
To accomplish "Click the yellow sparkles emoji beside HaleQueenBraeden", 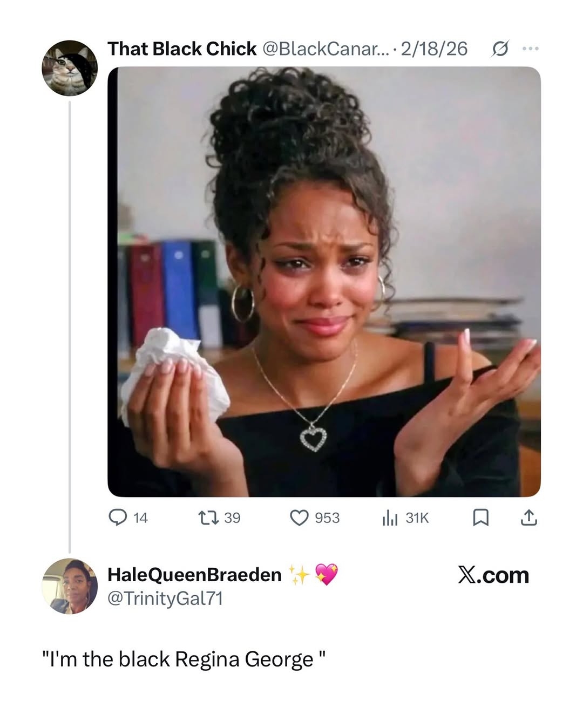I will click(298, 575).
